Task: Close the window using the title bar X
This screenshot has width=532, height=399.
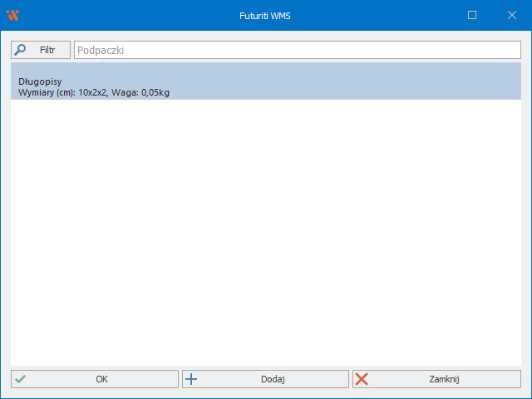Action: [x=511, y=15]
